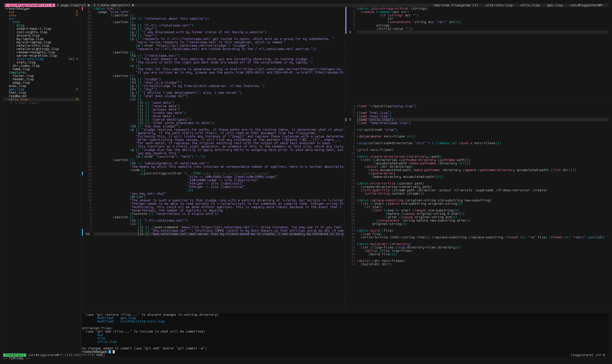
Task: Open server-migration.lisp in the file tree
Action: point(37,56)
